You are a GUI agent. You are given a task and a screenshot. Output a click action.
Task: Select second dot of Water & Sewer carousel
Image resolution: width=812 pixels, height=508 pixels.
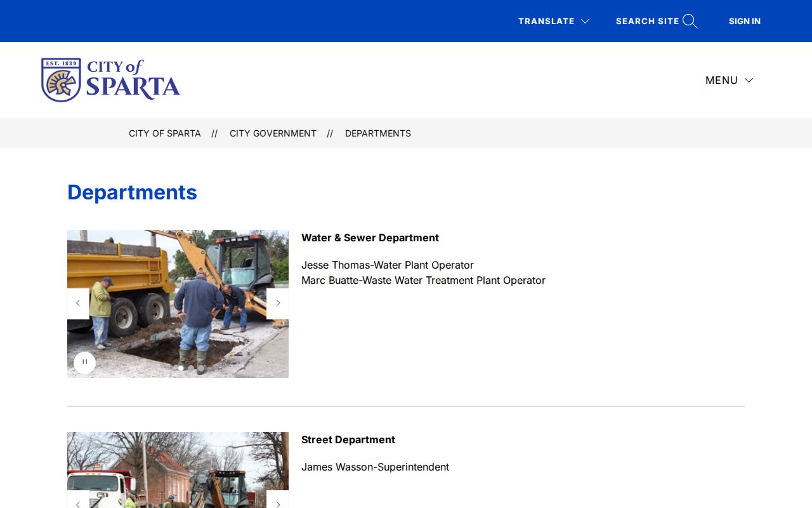click(191, 368)
